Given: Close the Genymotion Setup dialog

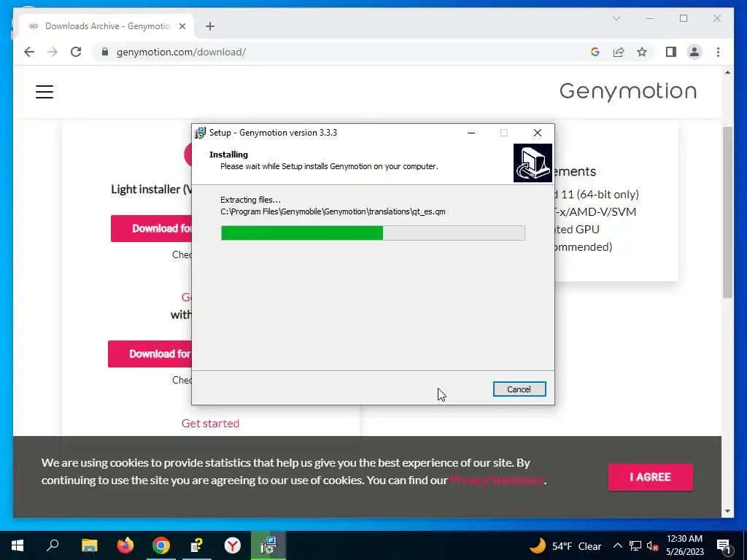Looking at the screenshot, I should click(x=538, y=133).
